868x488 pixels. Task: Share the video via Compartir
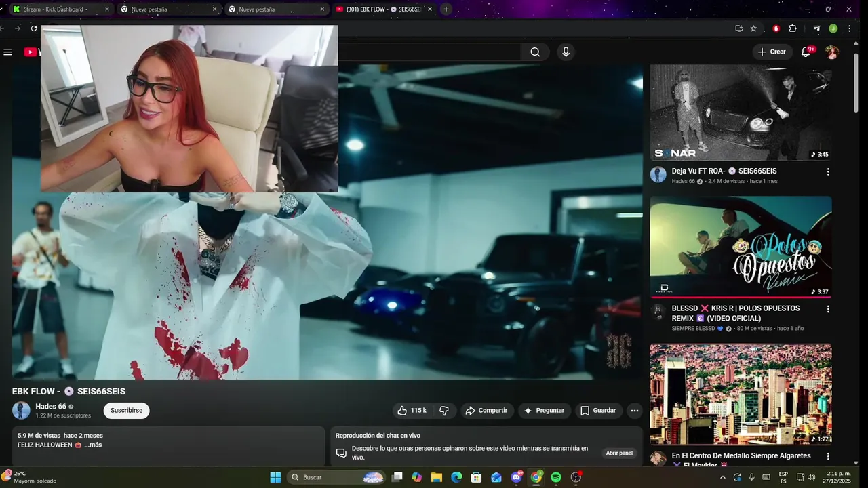tap(486, 411)
